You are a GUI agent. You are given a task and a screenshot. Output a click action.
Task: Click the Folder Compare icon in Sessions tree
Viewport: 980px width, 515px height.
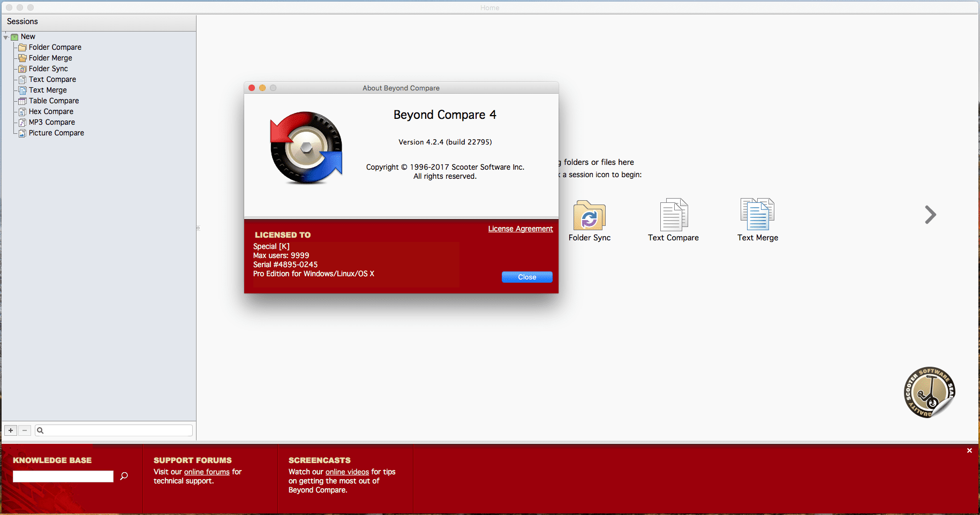(x=22, y=48)
